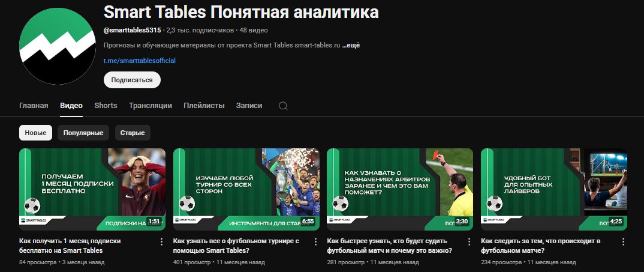The image size is (644, 272).
Task: Open the TV fan thumbnail video 4:25
Action: pyautogui.click(x=554, y=189)
